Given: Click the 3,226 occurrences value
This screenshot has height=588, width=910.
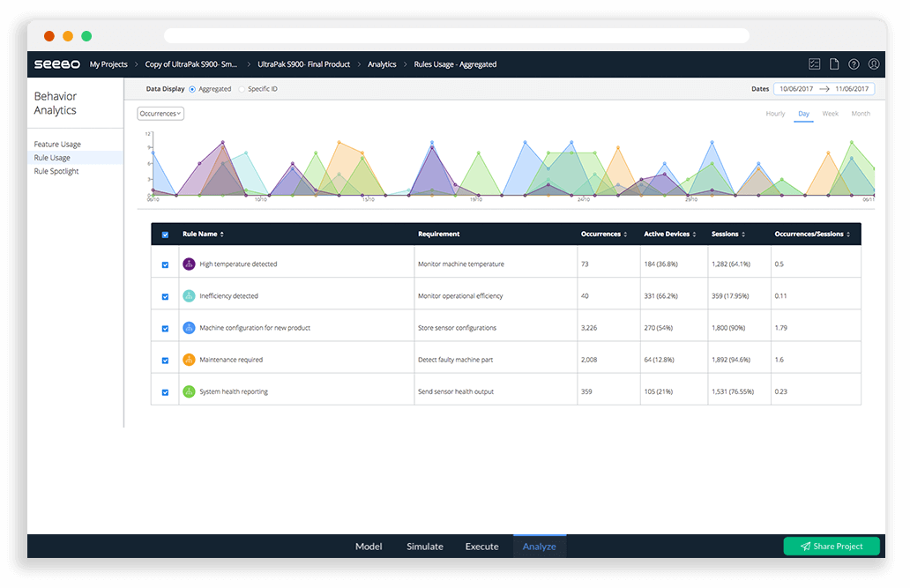Looking at the screenshot, I should click(589, 328).
